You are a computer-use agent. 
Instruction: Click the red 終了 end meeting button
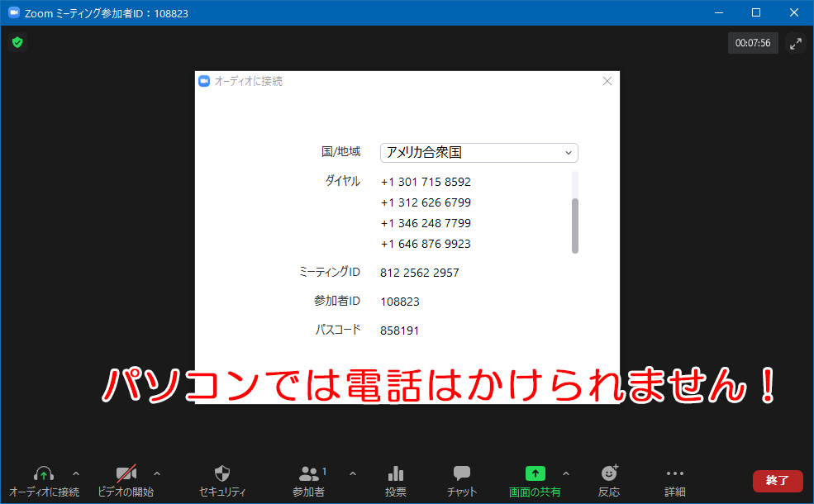pyautogui.click(x=777, y=481)
